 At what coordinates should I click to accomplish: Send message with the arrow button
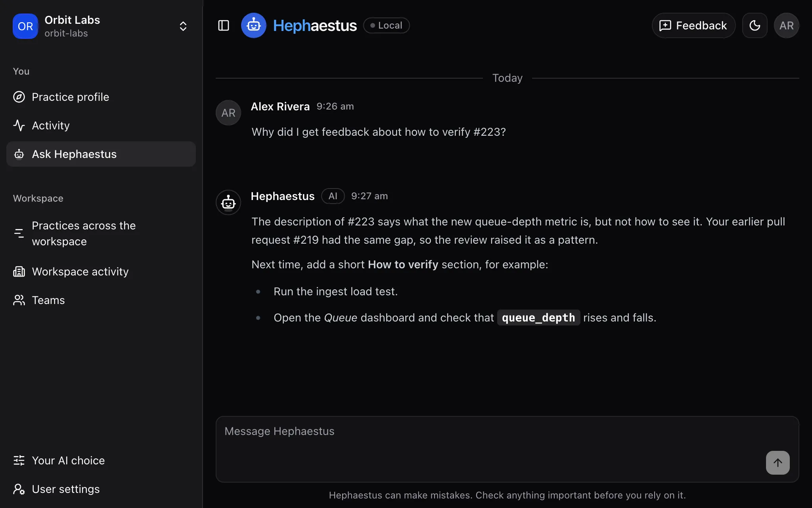click(x=778, y=463)
